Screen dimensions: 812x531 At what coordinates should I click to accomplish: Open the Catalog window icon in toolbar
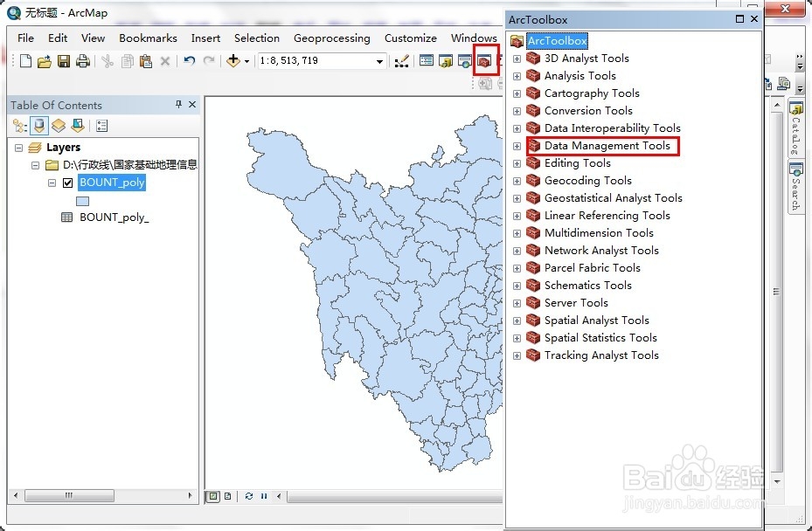click(446, 61)
